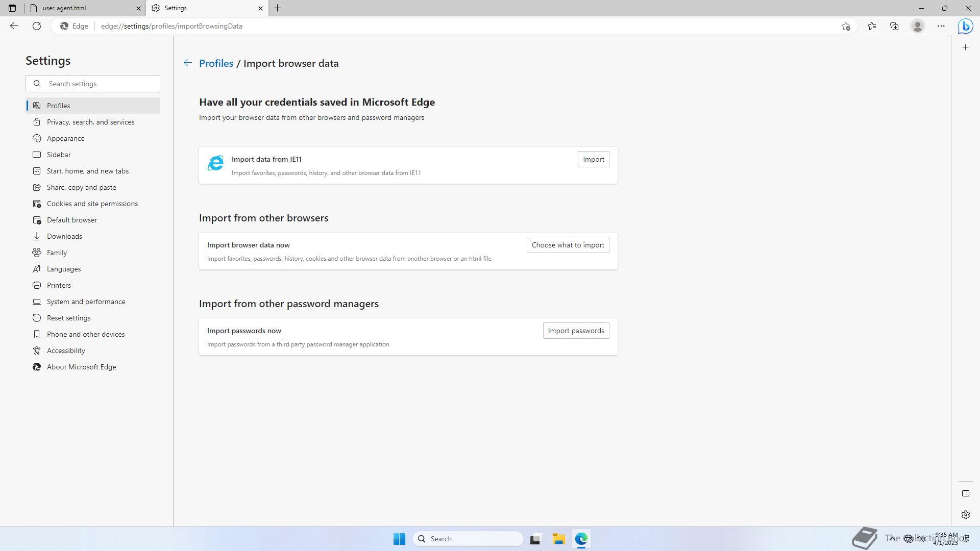Screen dimensions: 980x551
Task: Click the browser back arrow
Action: coord(14,26)
